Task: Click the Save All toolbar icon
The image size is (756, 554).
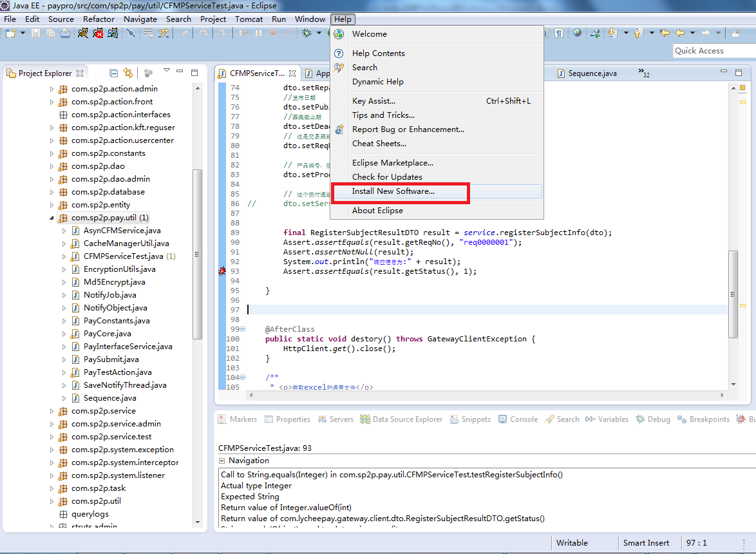Action: coord(50,34)
